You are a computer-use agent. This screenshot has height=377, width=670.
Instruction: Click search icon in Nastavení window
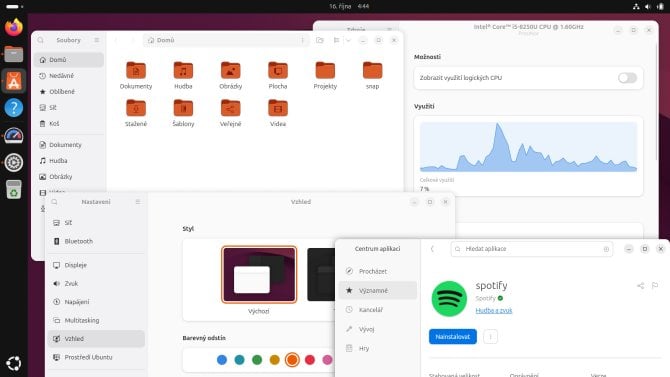pyautogui.click(x=54, y=202)
